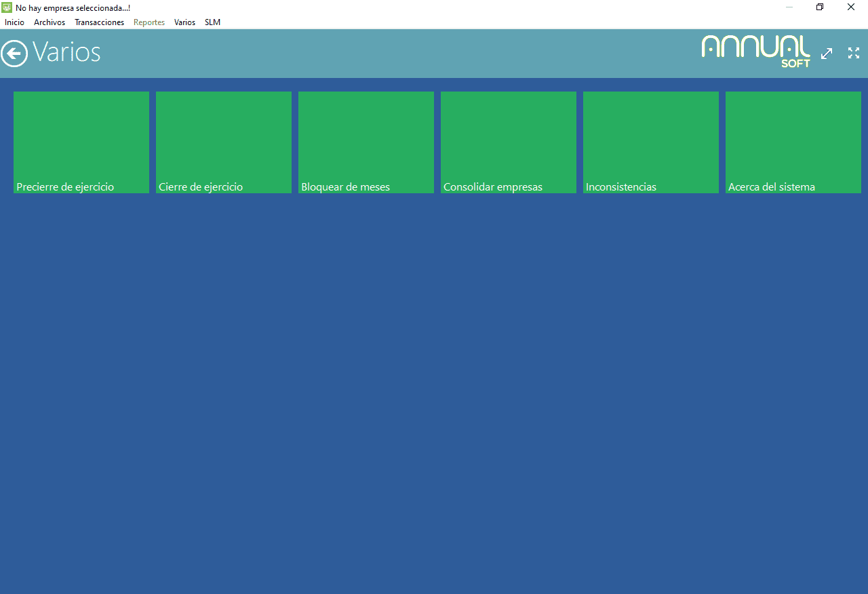Launch the Consolidar empresas tile
The height and width of the screenshot is (594, 868).
point(509,142)
